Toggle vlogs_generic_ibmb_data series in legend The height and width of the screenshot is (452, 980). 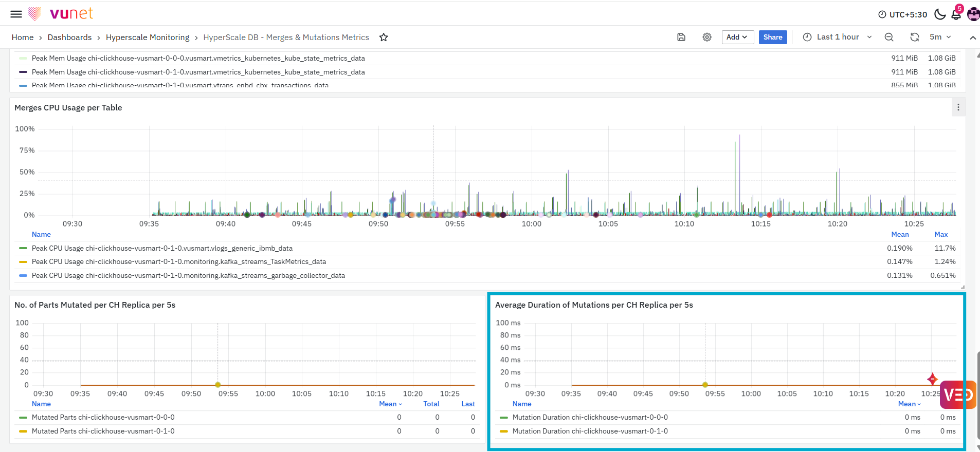[x=162, y=248]
